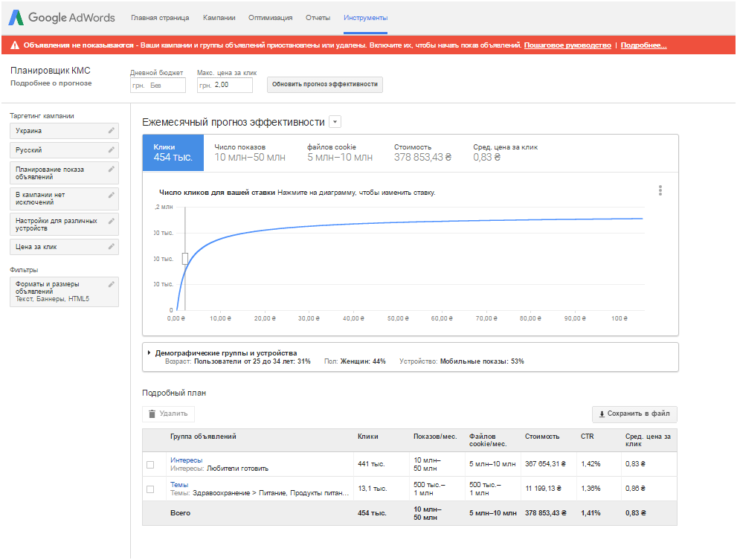Click the CTR column header

(587, 437)
